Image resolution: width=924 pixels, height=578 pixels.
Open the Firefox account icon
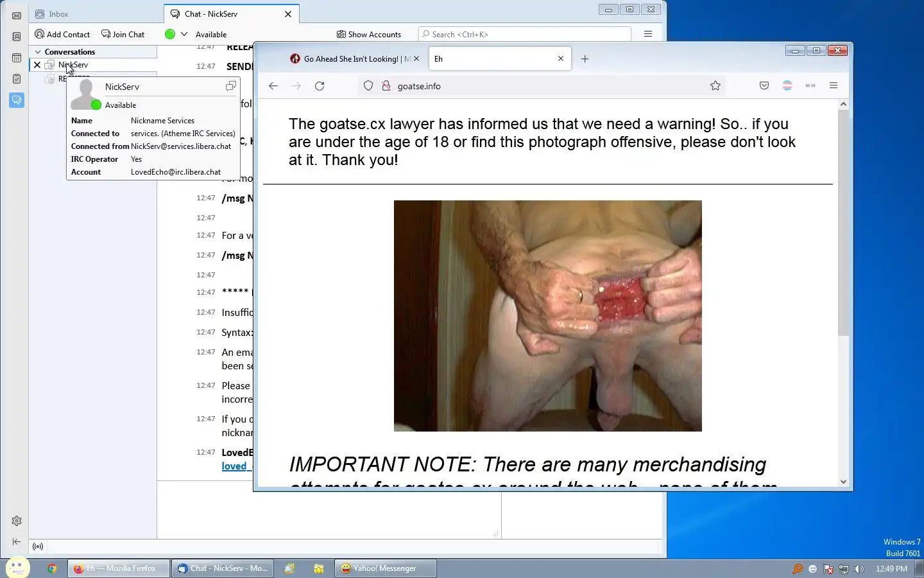787,85
